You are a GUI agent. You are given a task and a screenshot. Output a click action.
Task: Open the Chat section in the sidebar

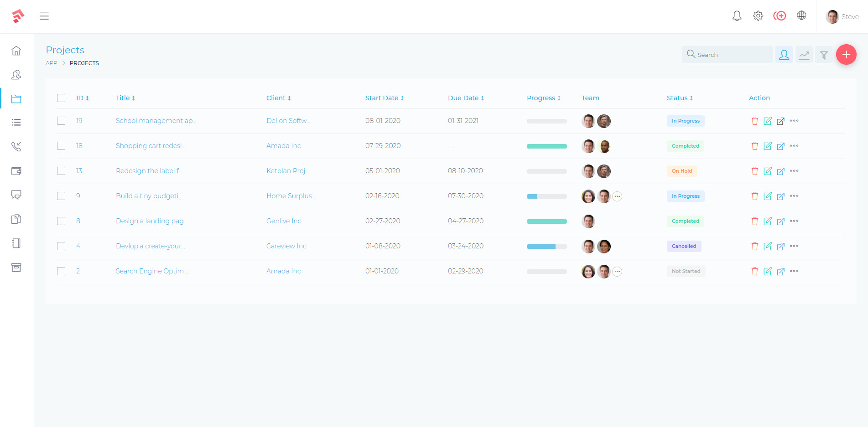click(x=16, y=195)
